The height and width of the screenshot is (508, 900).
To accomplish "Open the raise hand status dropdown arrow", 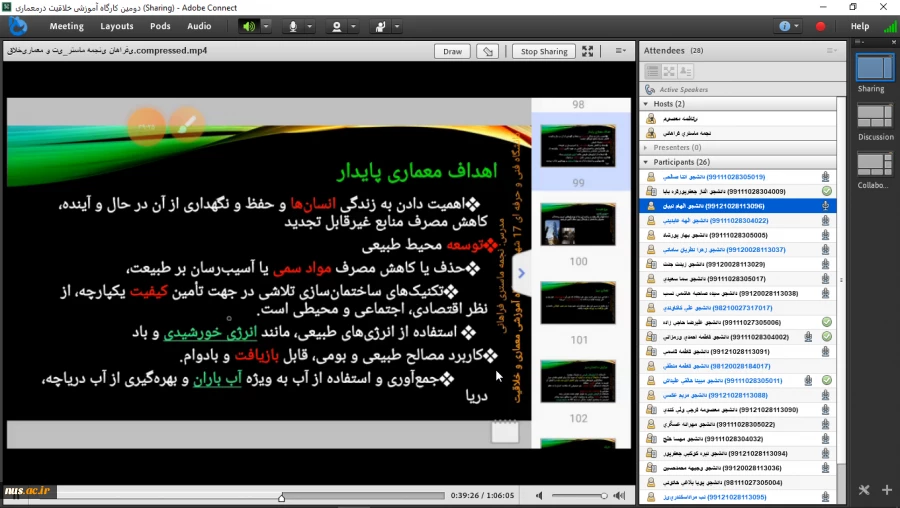I will click(x=398, y=26).
